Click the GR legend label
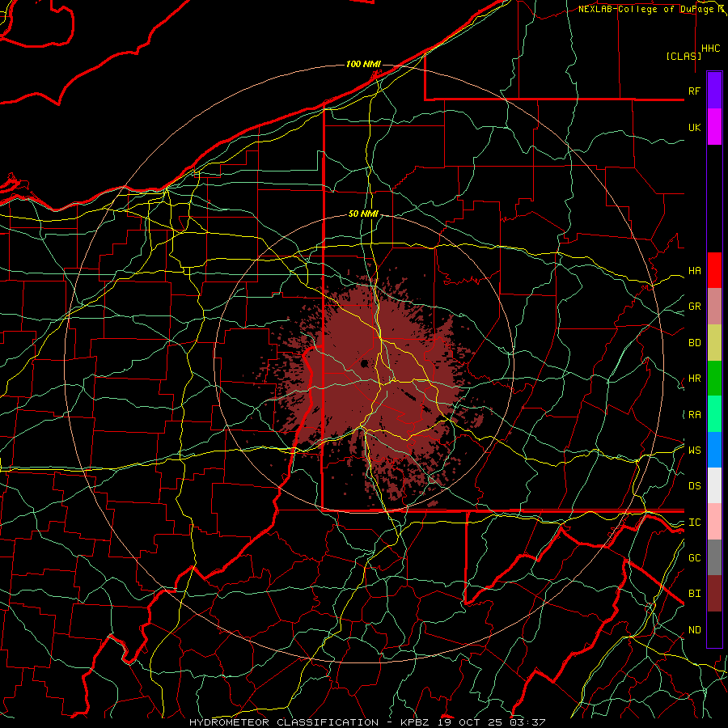The height and width of the screenshot is (728, 728). [x=694, y=307]
